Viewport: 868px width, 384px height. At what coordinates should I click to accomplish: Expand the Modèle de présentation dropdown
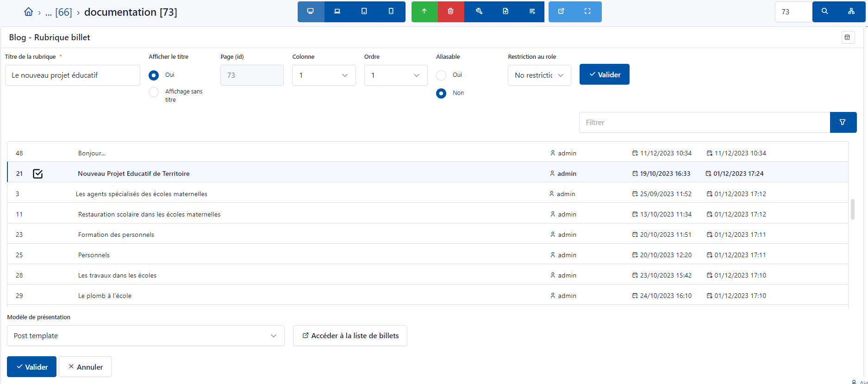tap(145, 336)
